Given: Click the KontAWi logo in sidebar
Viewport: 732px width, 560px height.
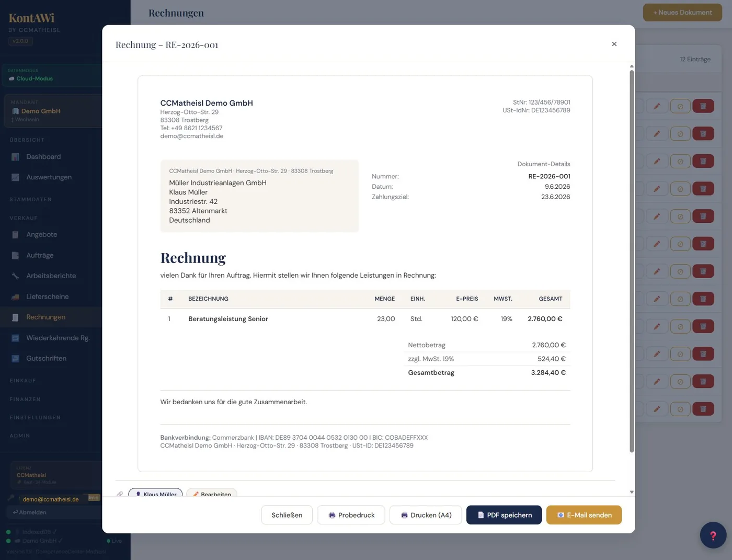Looking at the screenshot, I should coord(31,18).
